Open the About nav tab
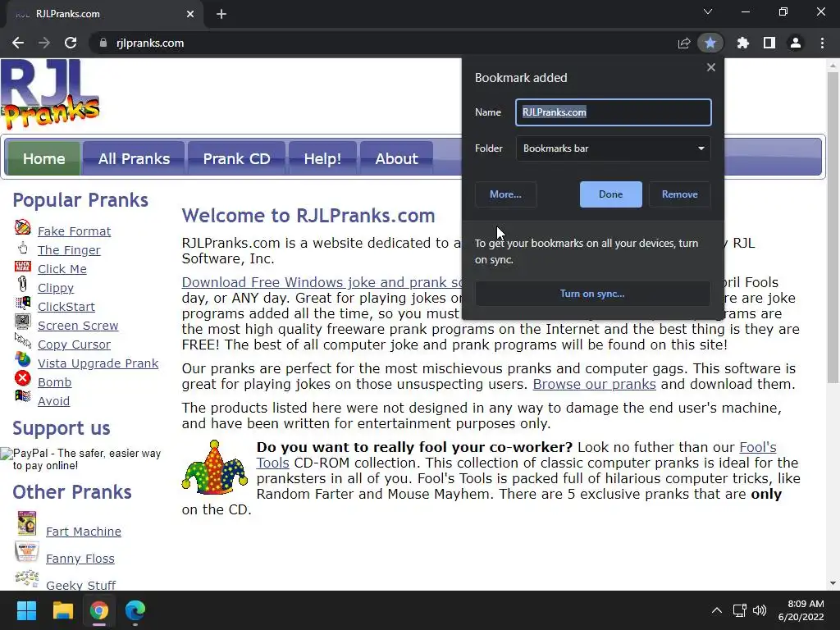Viewport: 840px width, 630px height. (396, 158)
